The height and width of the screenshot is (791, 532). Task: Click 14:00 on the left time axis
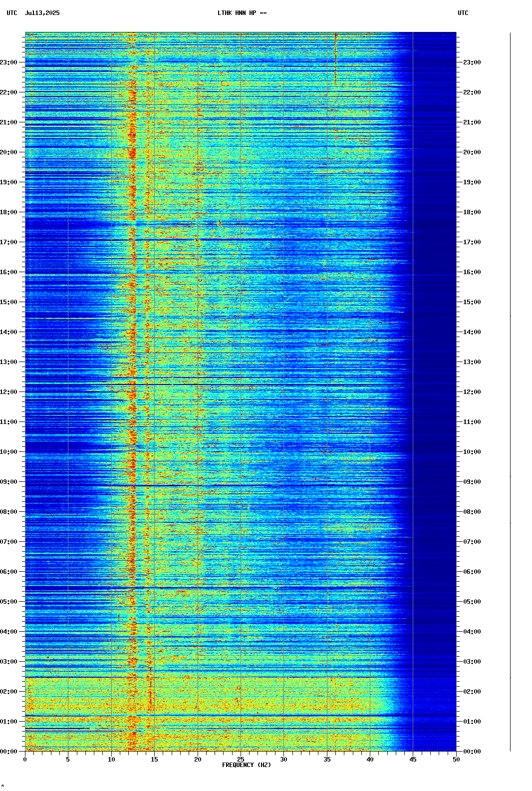8,332
